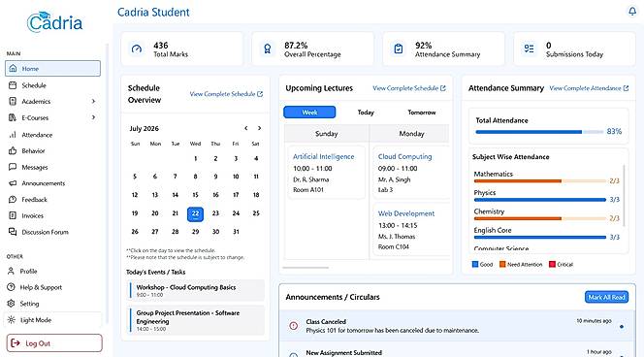Click the Mathematics attendance bar
Screen dimensions: 644x357
pos(539,180)
